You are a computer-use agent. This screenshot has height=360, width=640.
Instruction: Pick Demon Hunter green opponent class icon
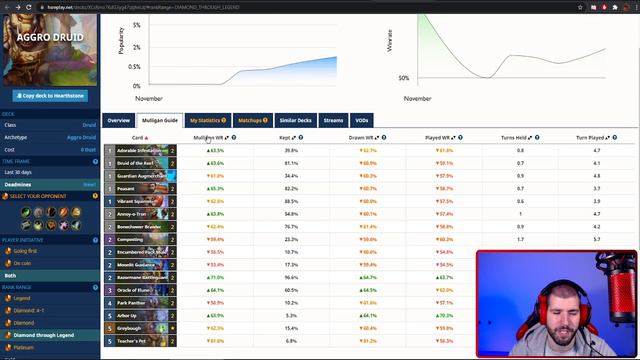point(26,212)
